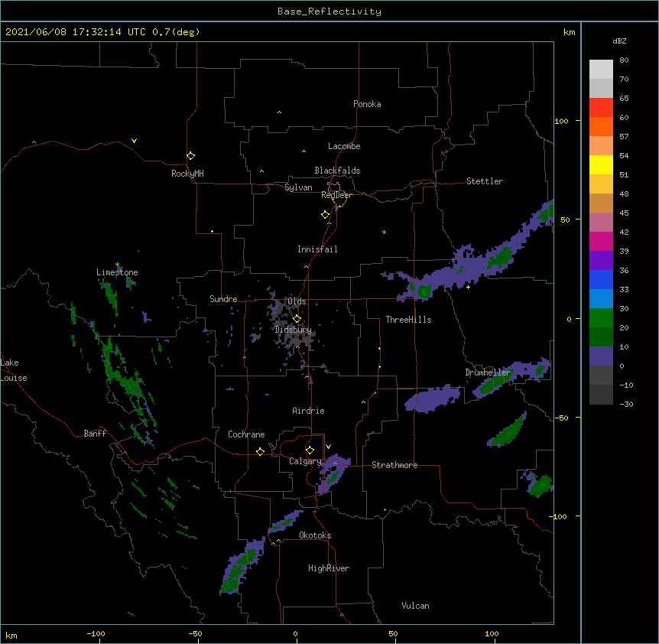Select the Olds town label
Viewport: 659px width, 644px height.
(x=297, y=301)
